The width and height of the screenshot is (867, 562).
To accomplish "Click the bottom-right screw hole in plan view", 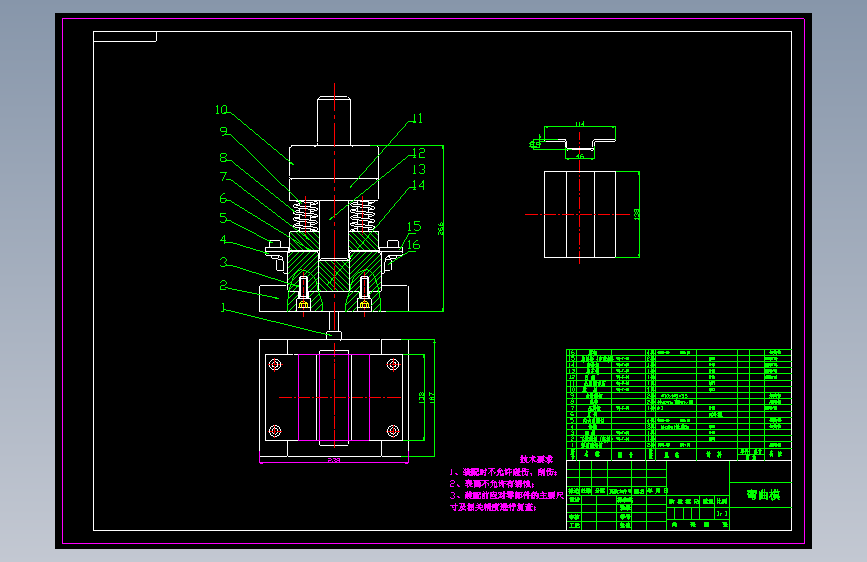I will click(393, 431).
